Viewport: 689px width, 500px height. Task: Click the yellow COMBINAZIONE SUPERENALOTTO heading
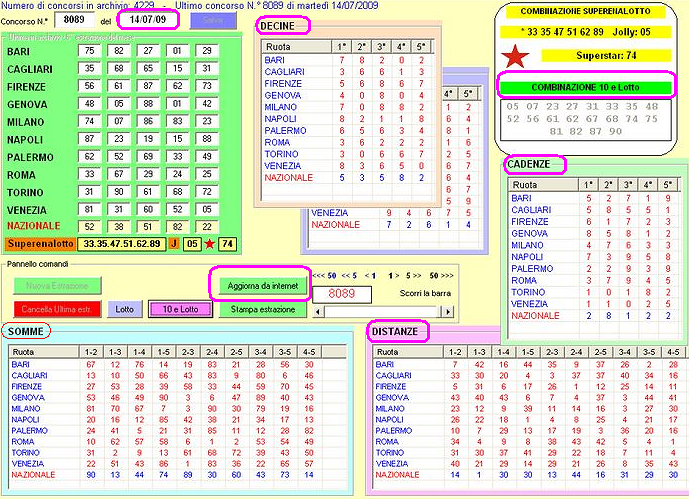click(x=585, y=11)
